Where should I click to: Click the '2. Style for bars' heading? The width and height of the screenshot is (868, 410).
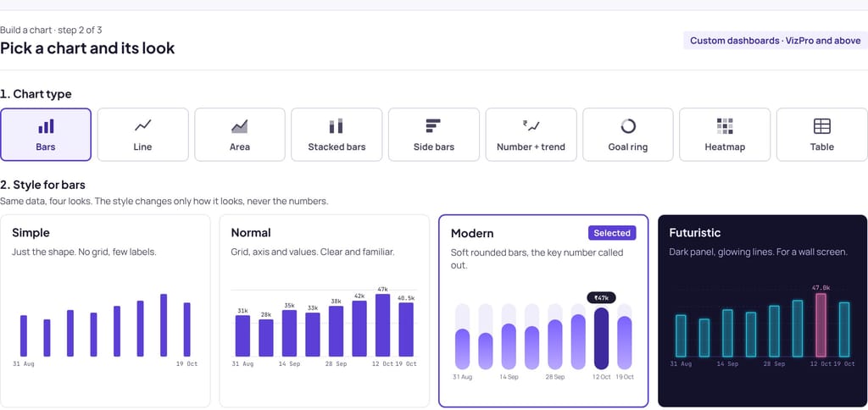(x=42, y=185)
